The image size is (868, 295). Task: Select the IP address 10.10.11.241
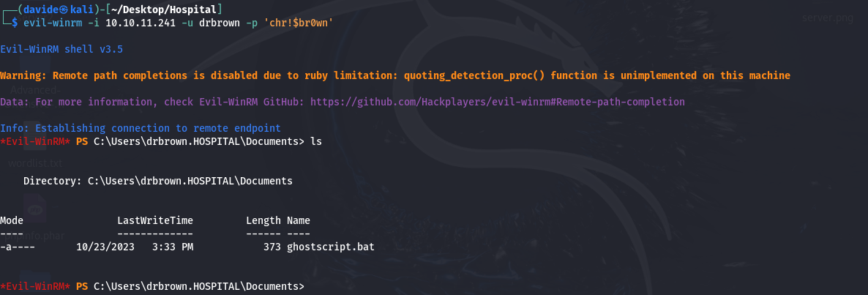140,23
